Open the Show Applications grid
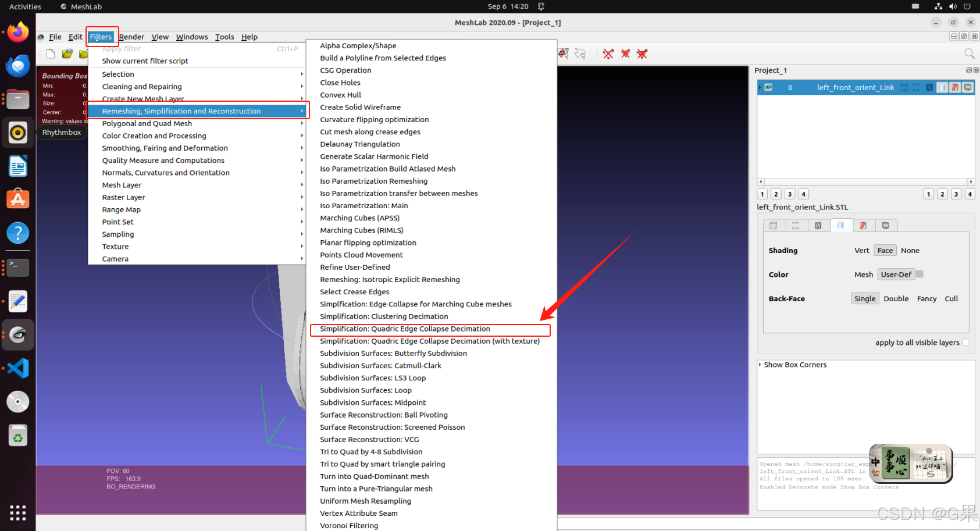Image resolution: width=980 pixels, height=531 pixels. click(x=18, y=512)
